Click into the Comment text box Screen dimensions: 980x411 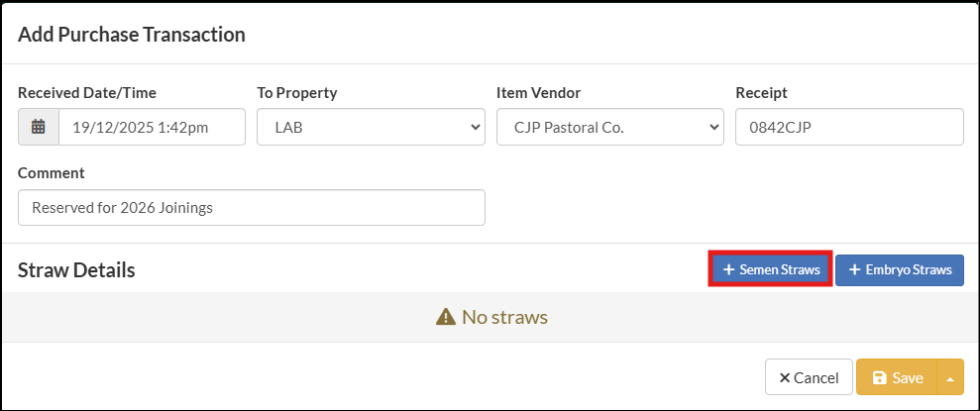(x=252, y=208)
